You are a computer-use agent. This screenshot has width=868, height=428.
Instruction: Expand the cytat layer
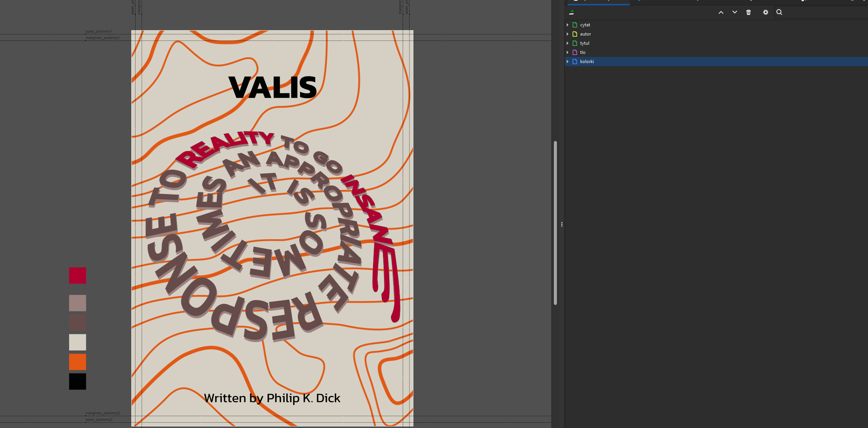(568, 25)
